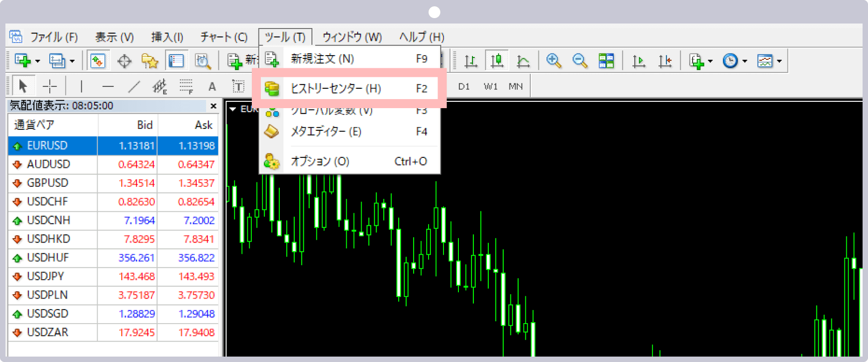Screen dimensions: 868x362
Task: Select the USDCHF symbol row
Action: click(x=113, y=201)
